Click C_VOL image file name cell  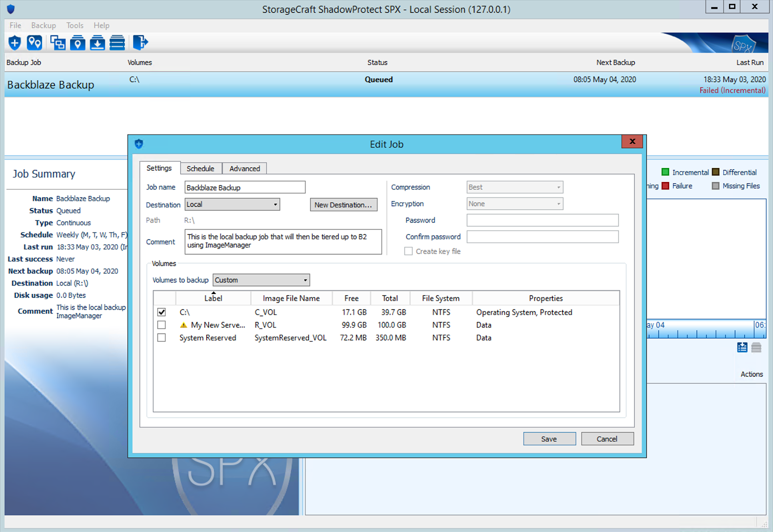pyautogui.click(x=266, y=312)
